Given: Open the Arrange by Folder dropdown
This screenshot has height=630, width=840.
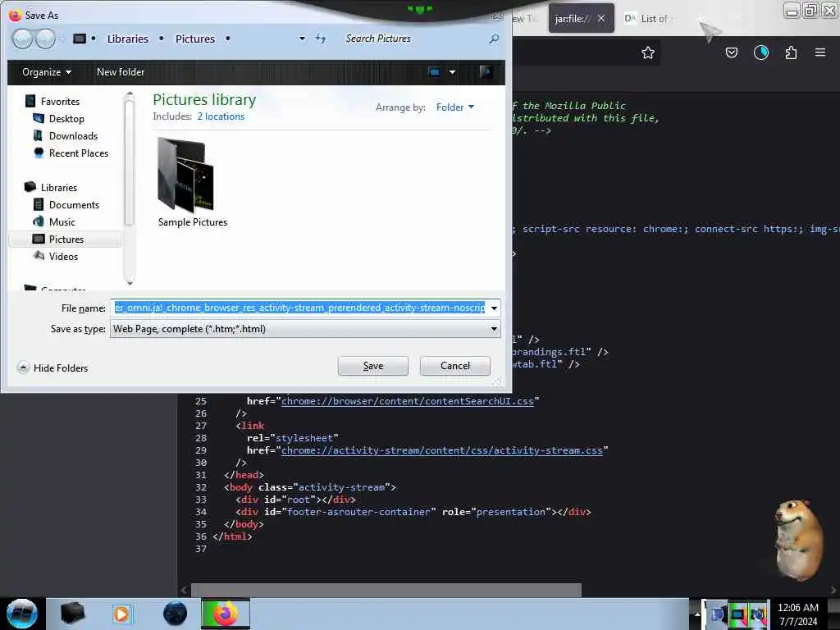Looking at the screenshot, I should click(455, 107).
